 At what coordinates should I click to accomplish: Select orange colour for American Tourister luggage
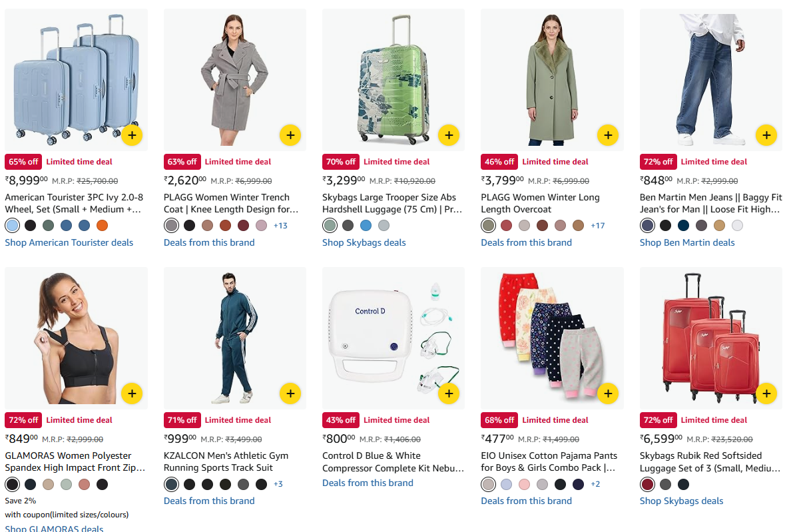pos(102,225)
